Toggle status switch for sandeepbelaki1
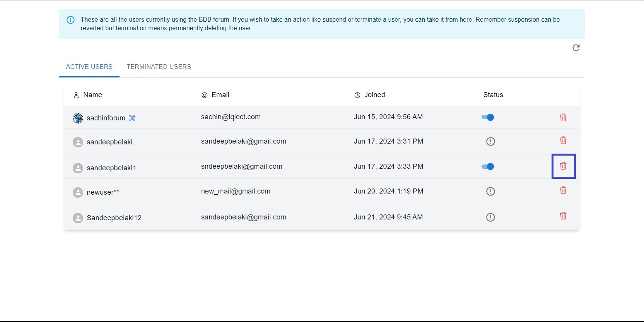The image size is (644, 322). click(488, 166)
